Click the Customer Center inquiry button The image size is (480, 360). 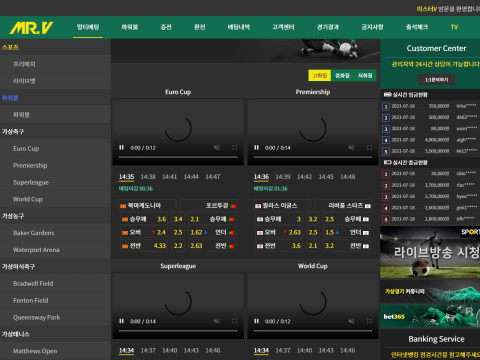(x=436, y=80)
